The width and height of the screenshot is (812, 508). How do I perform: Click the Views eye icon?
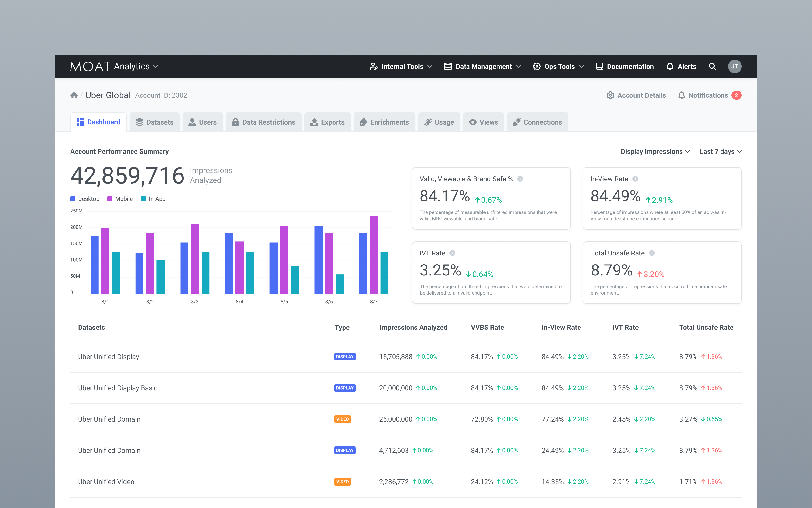(473, 122)
